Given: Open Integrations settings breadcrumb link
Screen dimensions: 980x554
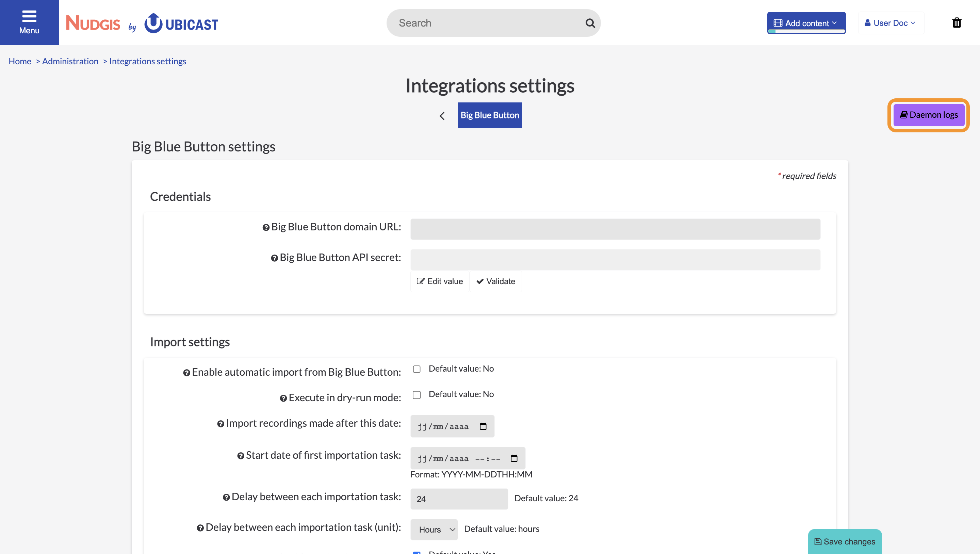Looking at the screenshot, I should pos(148,61).
